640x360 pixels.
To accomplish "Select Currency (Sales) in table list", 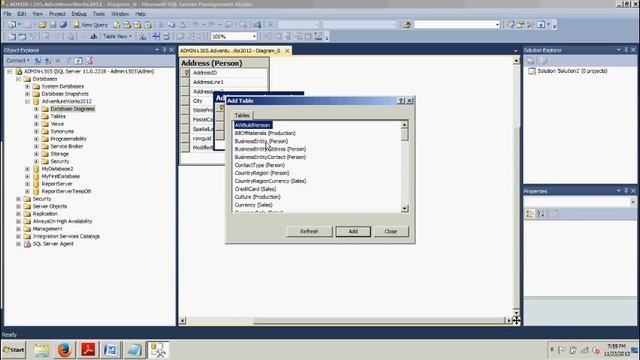I will click(253, 205).
